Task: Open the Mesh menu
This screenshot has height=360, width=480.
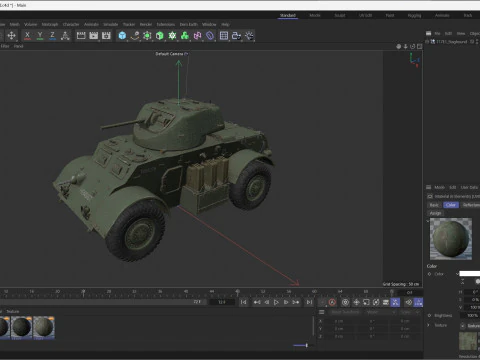Action: coord(14,24)
